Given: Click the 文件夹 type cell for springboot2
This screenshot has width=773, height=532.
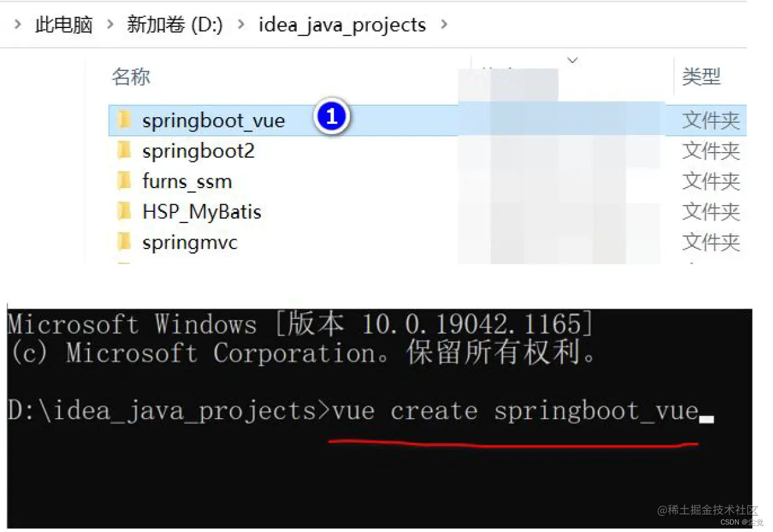Looking at the screenshot, I should pos(711,151).
